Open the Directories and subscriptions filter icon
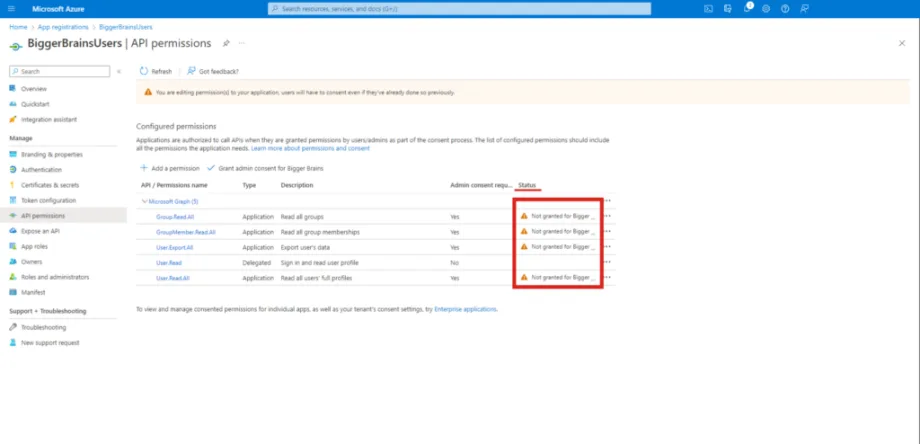Viewport: 920px width, 444px height. [728, 9]
